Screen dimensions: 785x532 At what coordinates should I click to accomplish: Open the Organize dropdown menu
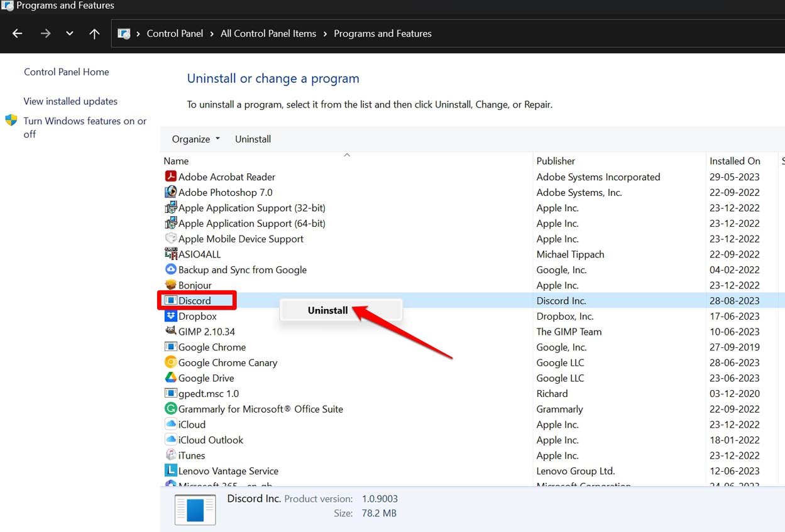click(195, 139)
